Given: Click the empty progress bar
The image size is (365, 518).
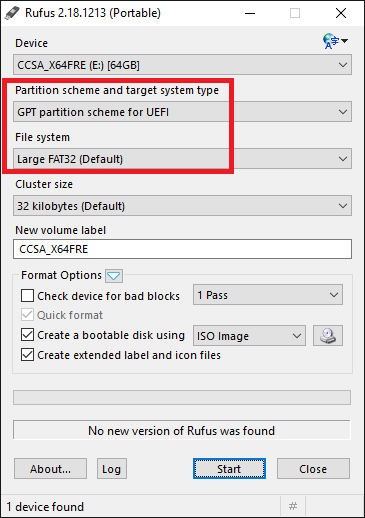Looking at the screenshot, I should [x=182, y=397].
